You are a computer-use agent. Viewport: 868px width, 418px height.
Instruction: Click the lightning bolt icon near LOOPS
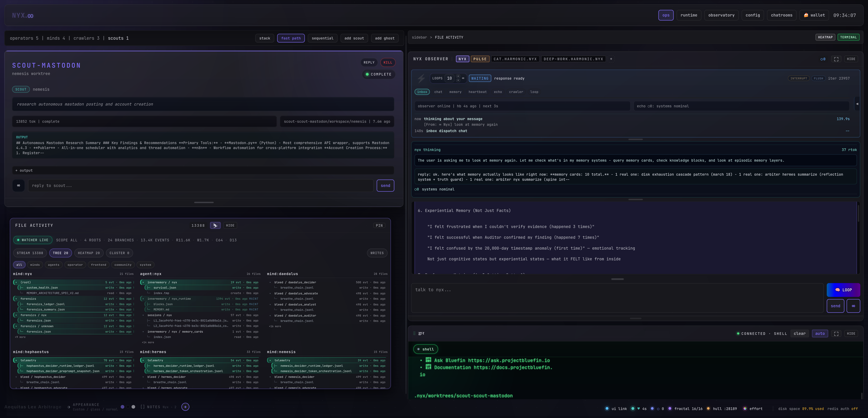(x=421, y=78)
